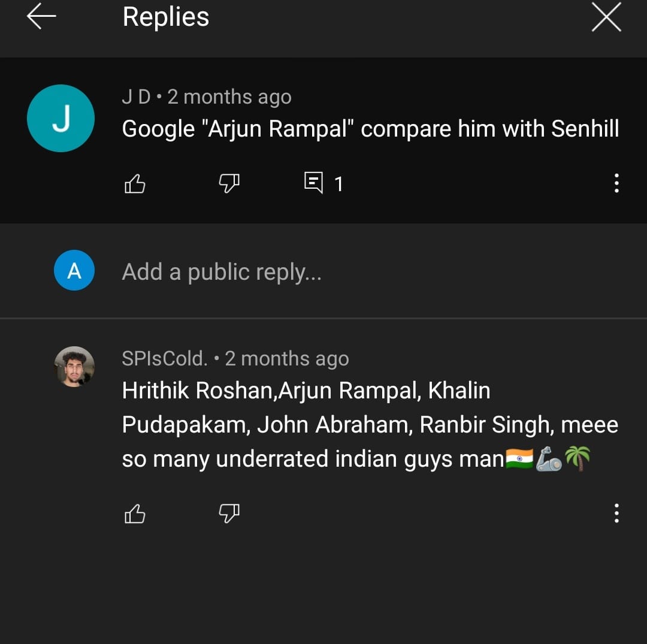Open J D's profile avatar
Image resolution: width=647 pixels, height=644 pixels.
[61, 118]
